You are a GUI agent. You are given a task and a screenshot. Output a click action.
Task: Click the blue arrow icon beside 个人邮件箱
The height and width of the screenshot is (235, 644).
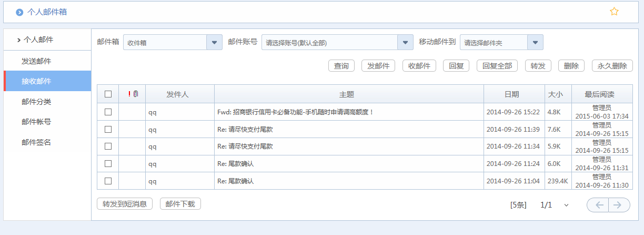point(19,12)
